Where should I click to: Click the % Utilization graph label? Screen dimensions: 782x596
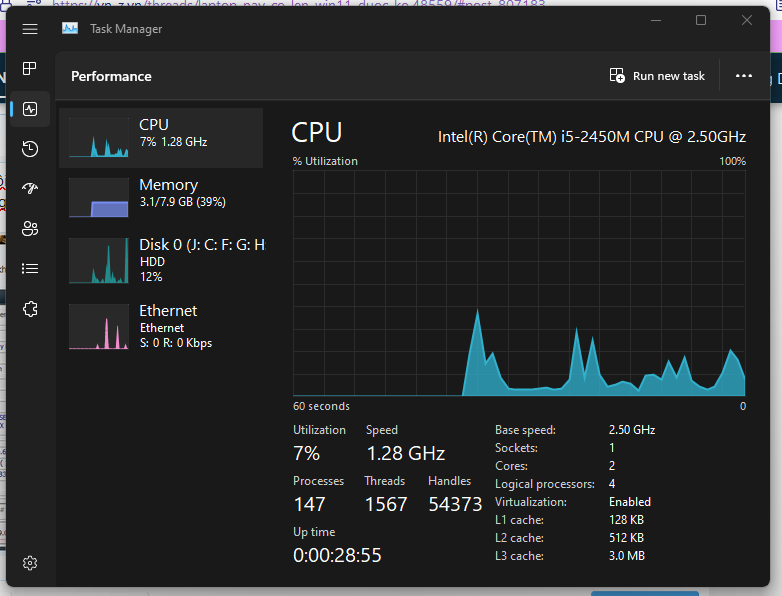click(325, 161)
